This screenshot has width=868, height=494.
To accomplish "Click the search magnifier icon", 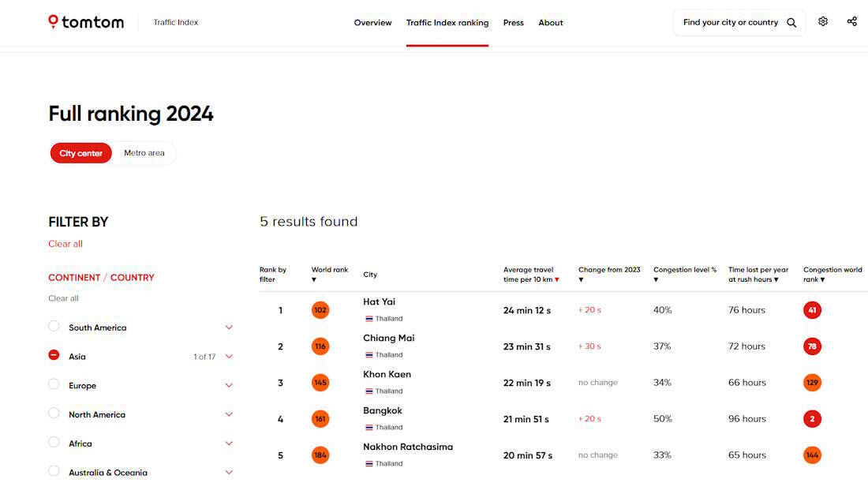I will 791,23.
